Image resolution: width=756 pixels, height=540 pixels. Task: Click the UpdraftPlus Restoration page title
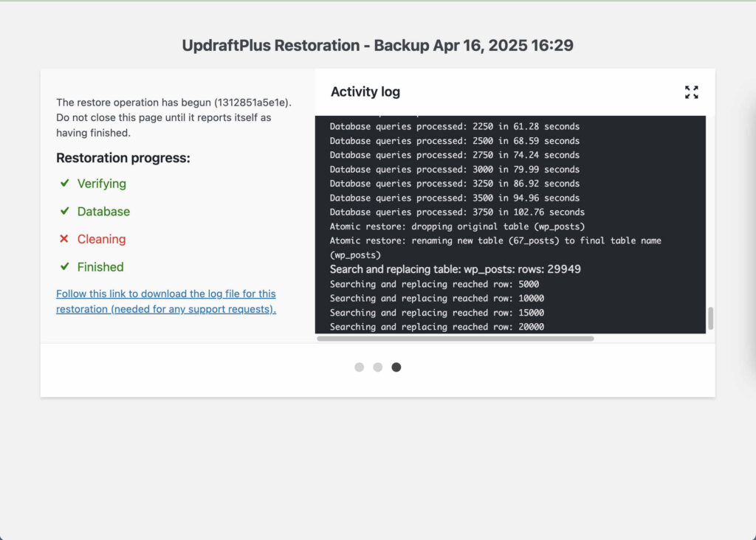[x=377, y=45]
